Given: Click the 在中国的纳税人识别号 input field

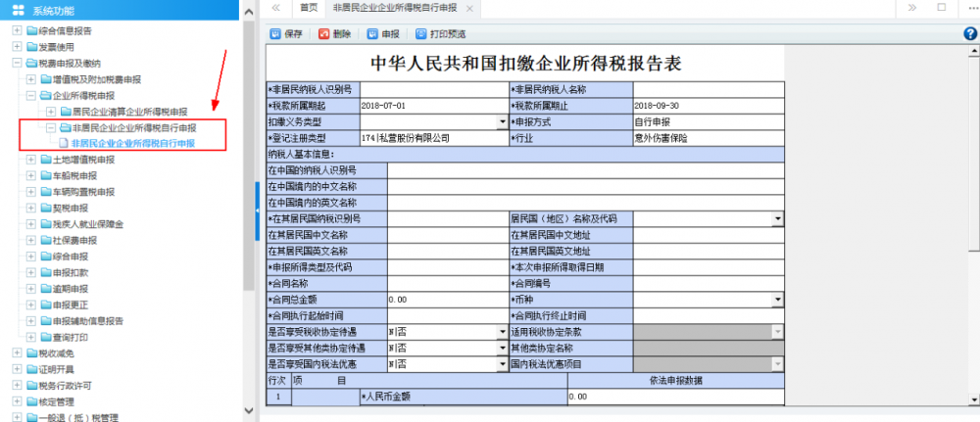Looking at the screenshot, I should (x=585, y=170).
